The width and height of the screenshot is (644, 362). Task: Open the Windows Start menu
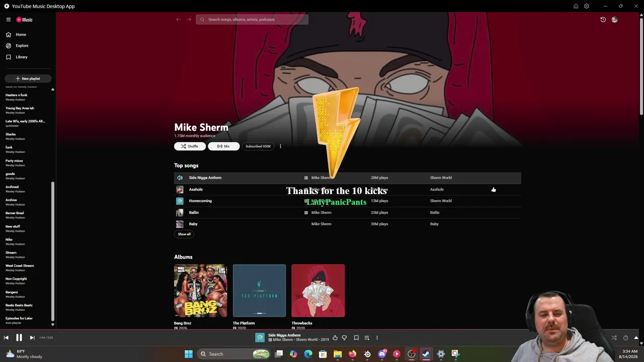tap(189, 354)
